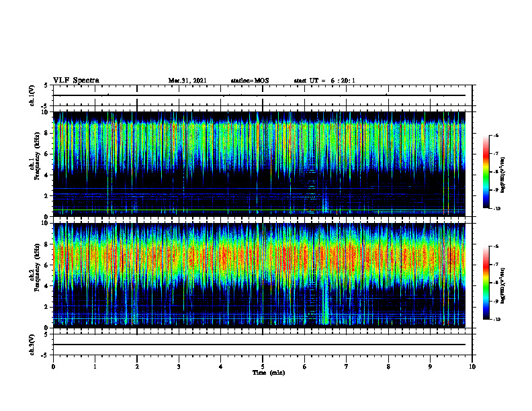Select the 4 tick on the time axis
Screen dimensions: 532x411
pyautogui.click(x=221, y=367)
